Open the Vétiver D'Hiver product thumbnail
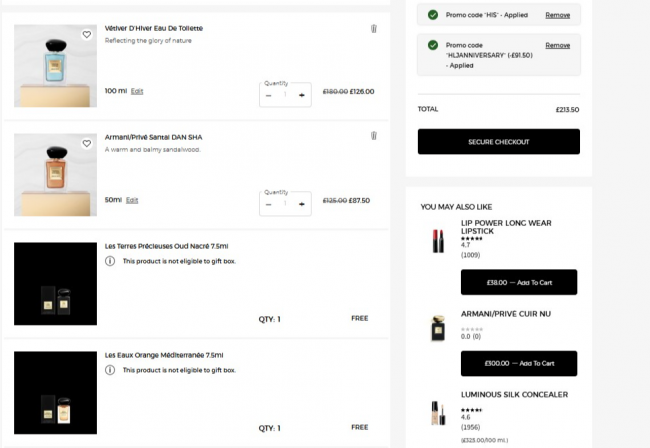Screen dimensions: 650x448 click(55, 66)
